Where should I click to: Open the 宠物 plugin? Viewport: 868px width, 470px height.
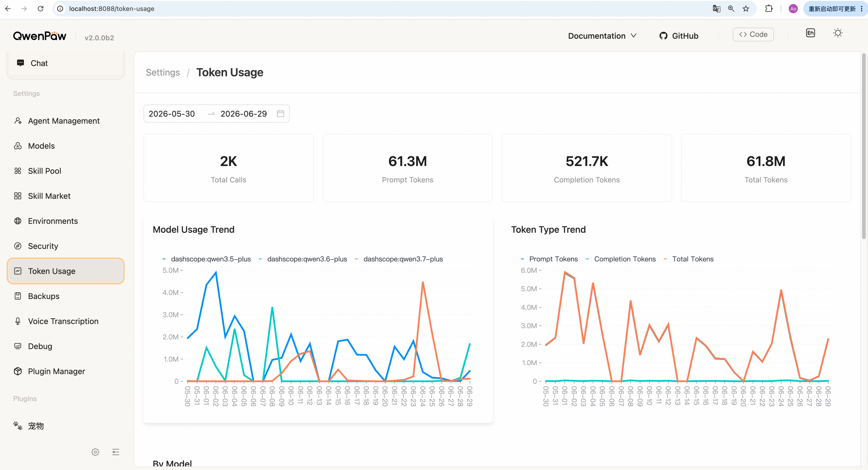65,426
